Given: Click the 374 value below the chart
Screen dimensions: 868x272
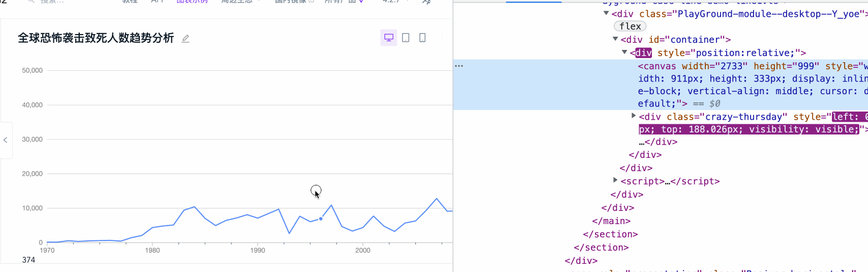Looking at the screenshot, I should pyautogui.click(x=28, y=260).
